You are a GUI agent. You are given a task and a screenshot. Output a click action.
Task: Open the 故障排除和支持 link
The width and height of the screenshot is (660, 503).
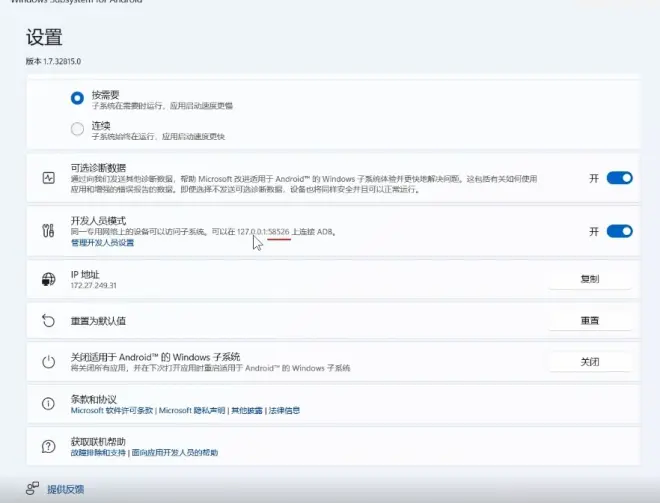click(x=98, y=453)
